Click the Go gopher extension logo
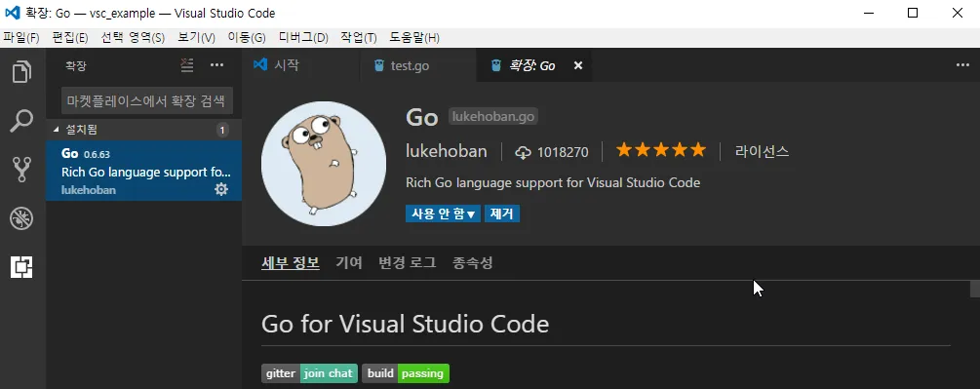 (x=323, y=164)
